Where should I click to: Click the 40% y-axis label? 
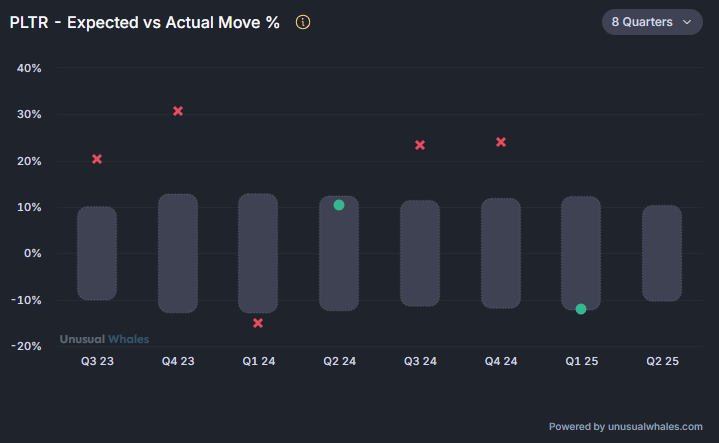28,68
